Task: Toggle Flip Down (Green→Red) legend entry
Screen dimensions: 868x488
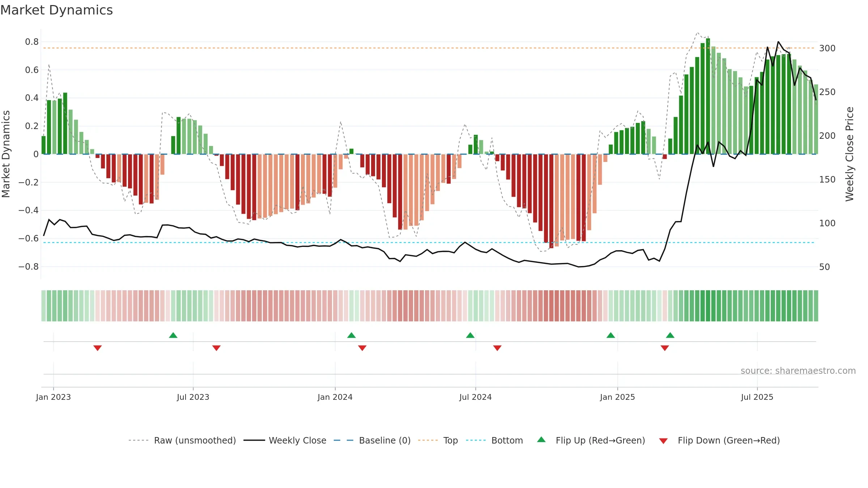Action: 719,440
